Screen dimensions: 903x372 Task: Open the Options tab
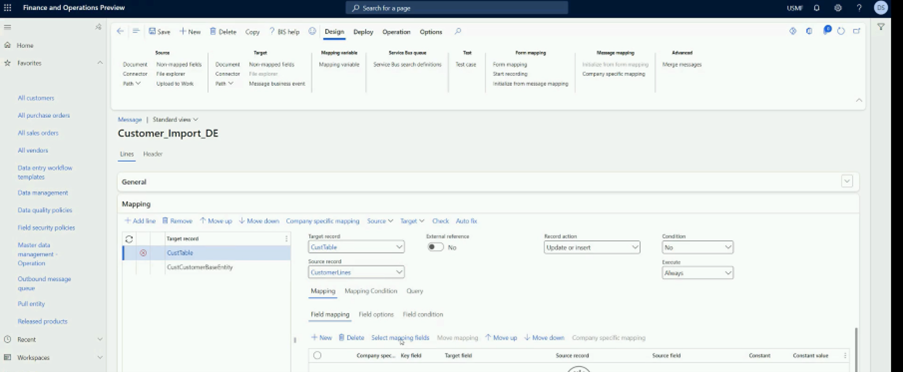[431, 32]
